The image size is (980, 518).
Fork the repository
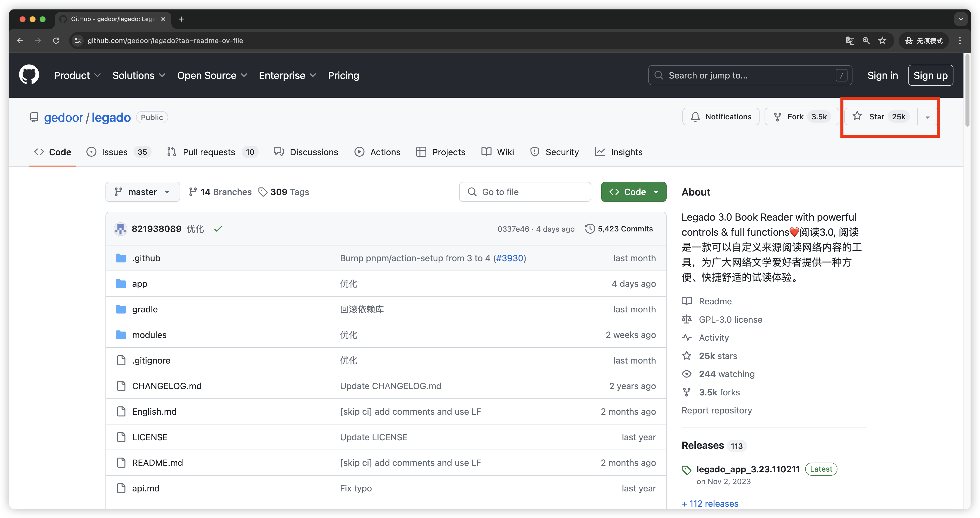coord(801,117)
